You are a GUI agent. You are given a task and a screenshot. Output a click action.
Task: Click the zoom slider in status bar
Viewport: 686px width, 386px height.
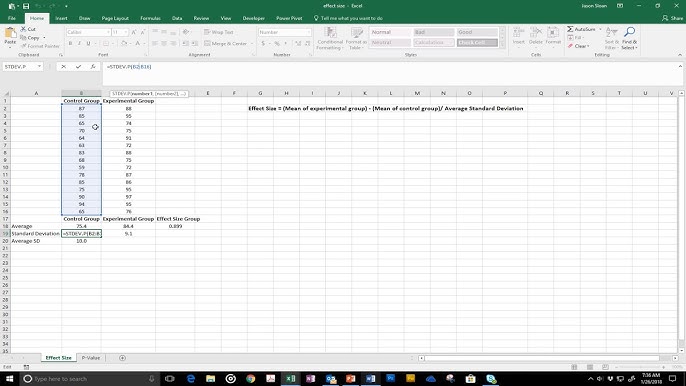point(640,367)
